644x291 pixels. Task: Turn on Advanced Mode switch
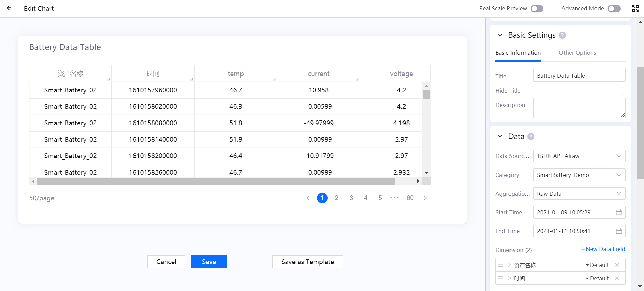click(x=614, y=9)
